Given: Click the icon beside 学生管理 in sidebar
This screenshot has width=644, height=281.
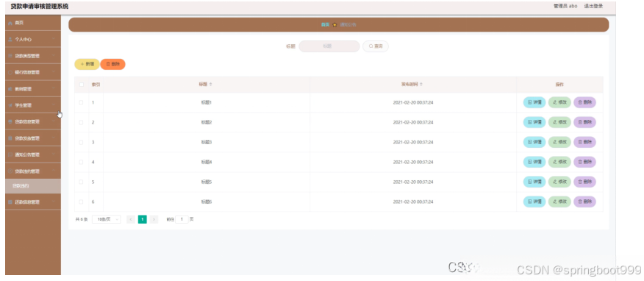Looking at the screenshot, I should click(x=11, y=105).
